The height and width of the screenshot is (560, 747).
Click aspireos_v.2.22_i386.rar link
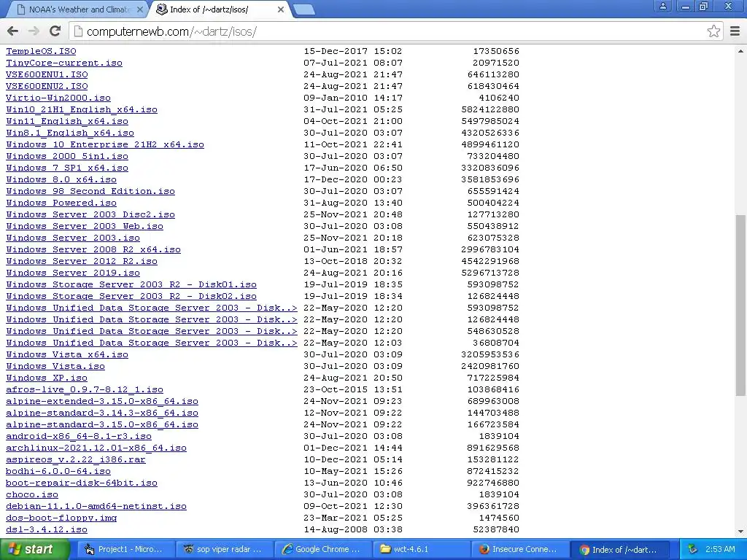76,459
